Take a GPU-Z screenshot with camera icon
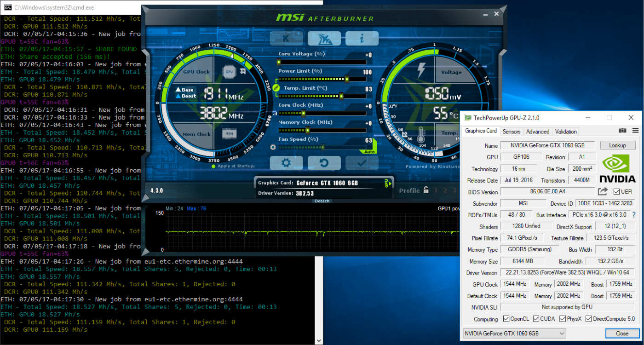This screenshot has width=644, height=345. tap(622, 131)
